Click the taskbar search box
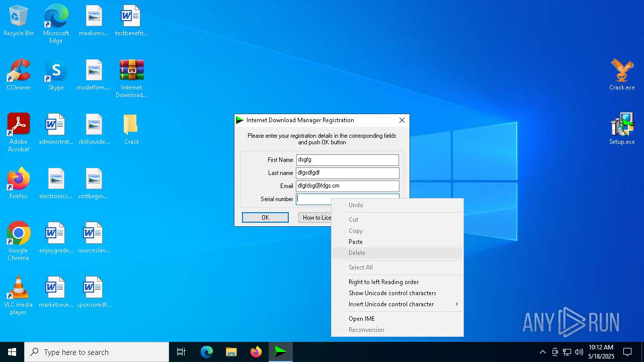644x362 pixels. 97,352
